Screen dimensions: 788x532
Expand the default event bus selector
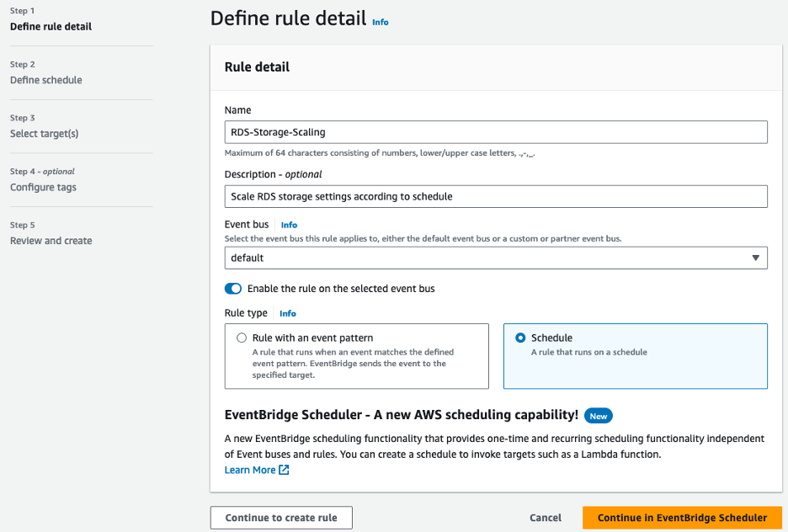[x=497, y=258]
